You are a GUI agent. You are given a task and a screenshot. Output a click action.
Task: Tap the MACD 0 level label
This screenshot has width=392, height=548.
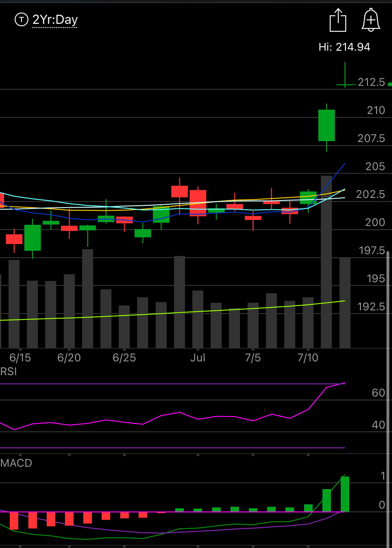click(x=382, y=505)
